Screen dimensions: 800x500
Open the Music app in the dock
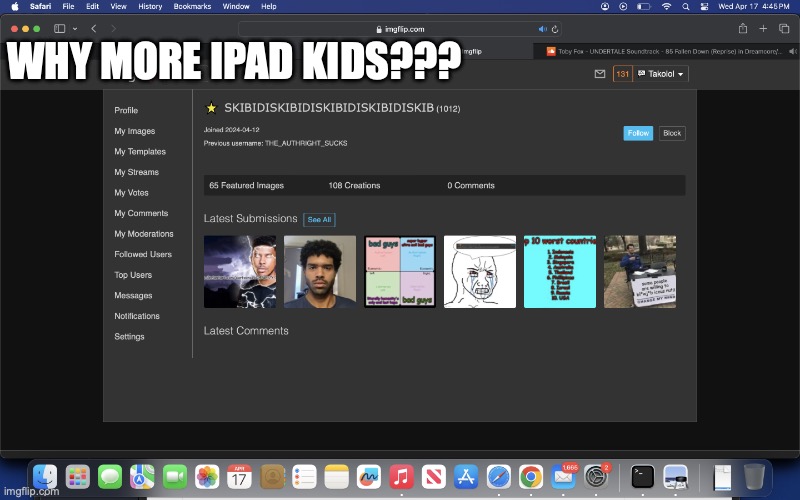402,477
